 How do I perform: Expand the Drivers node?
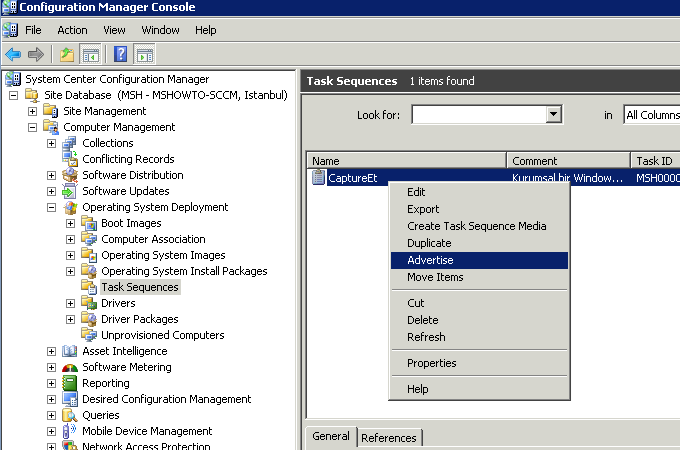(x=71, y=303)
